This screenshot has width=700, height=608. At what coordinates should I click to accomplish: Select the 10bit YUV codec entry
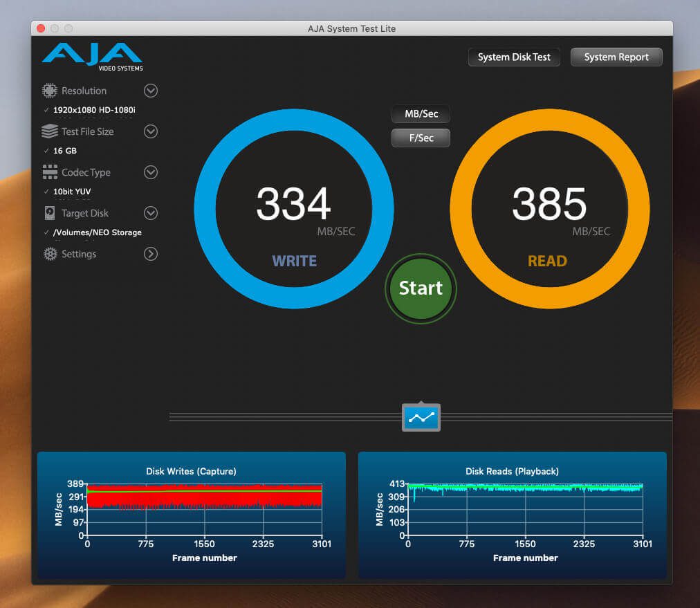tap(72, 192)
